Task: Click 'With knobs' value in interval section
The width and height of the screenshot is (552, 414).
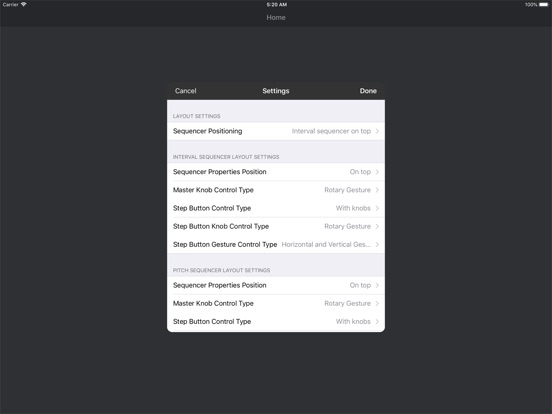Action: coord(353,208)
